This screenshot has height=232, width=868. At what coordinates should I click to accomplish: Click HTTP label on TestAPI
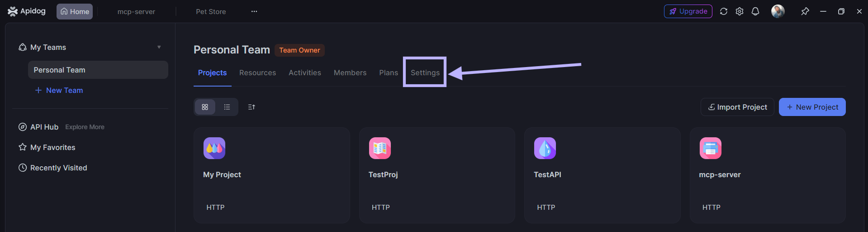point(546,207)
